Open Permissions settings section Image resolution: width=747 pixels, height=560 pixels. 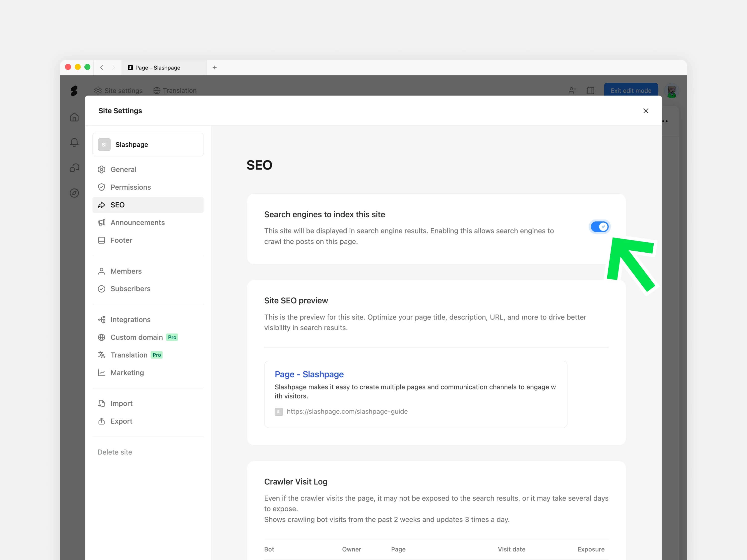pos(130,187)
